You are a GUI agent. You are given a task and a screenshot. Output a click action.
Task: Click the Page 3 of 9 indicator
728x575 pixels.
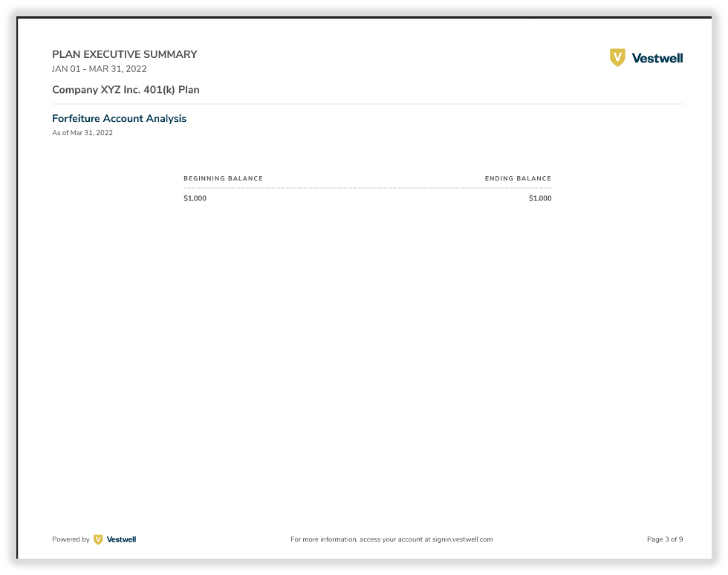(665, 539)
